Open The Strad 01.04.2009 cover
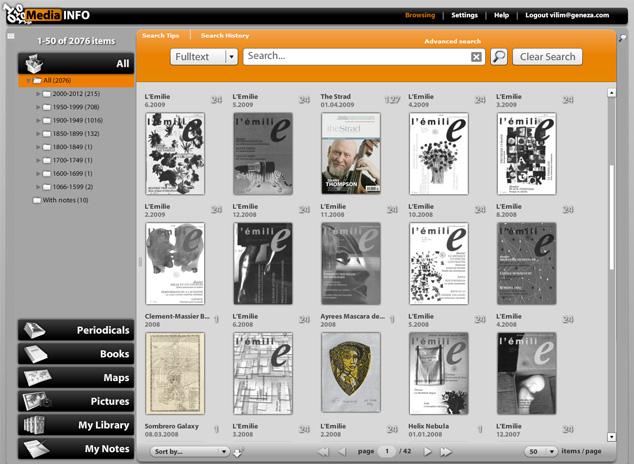The image size is (634, 464). [x=351, y=154]
